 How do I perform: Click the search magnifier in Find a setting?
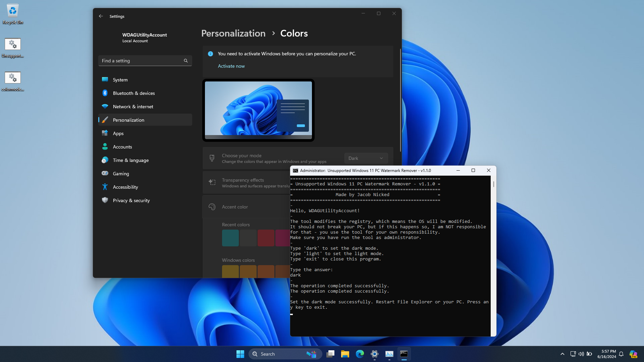click(186, 61)
